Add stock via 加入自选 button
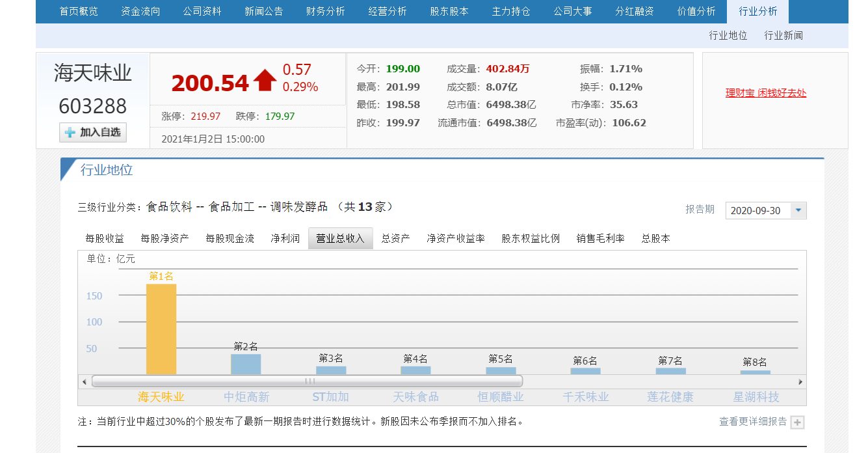Screen dimensions: 868x453 coord(93,133)
